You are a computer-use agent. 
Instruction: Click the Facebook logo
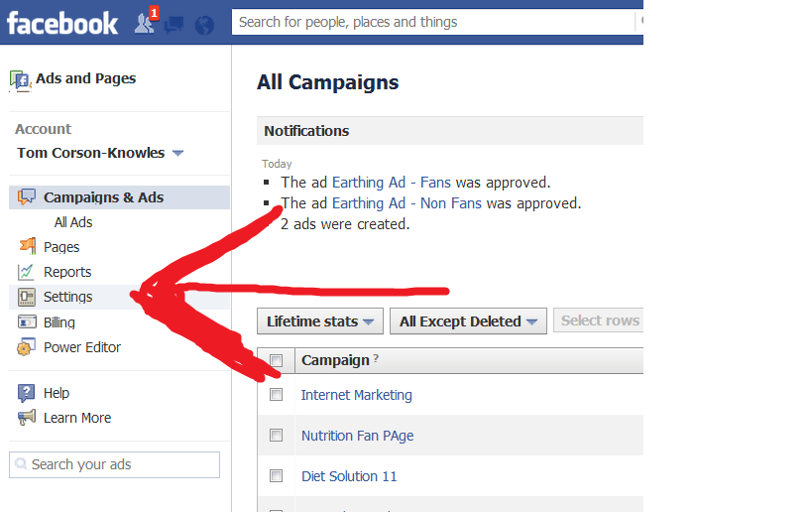(x=62, y=22)
